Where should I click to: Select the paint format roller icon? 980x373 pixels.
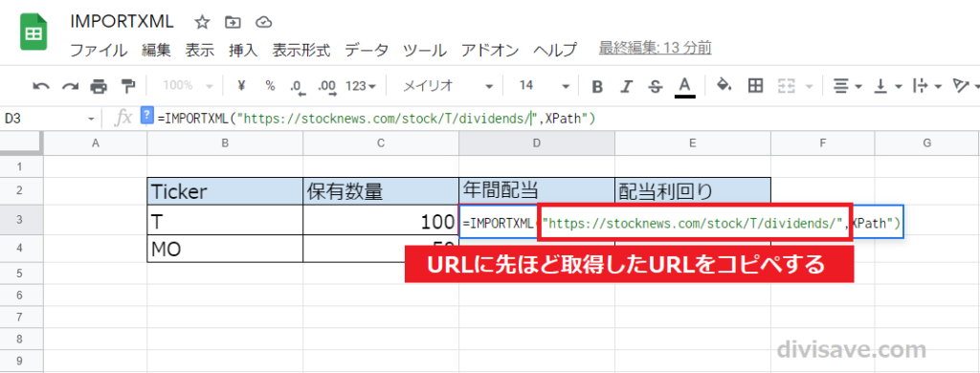coord(127,85)
